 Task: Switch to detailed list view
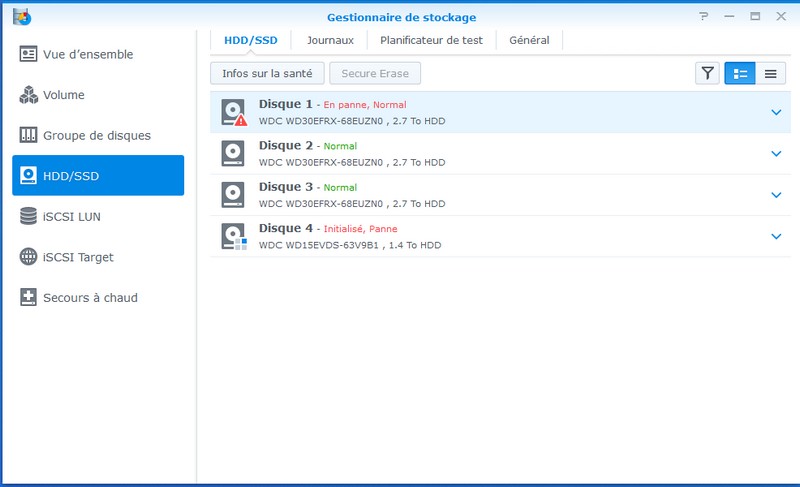[x=740, y=73]
